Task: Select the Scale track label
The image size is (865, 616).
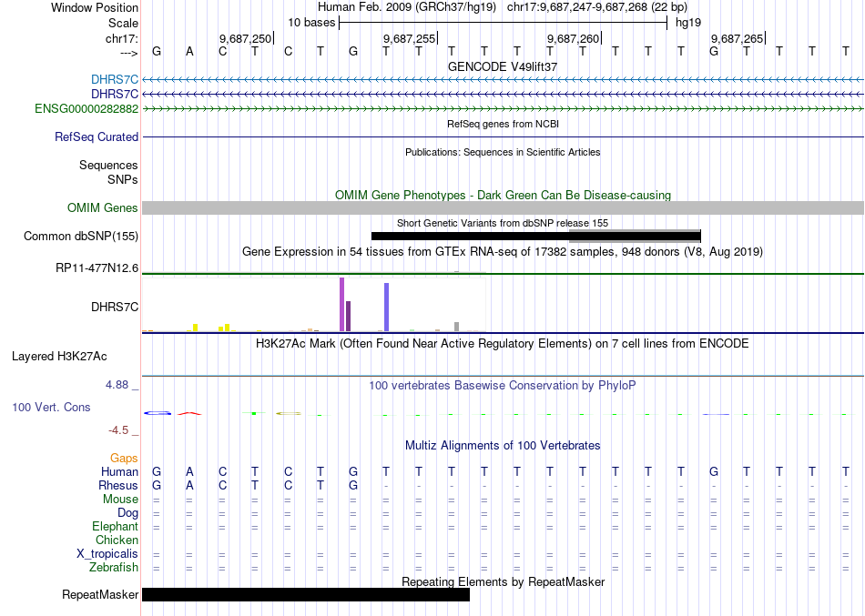Action: [123, 23]
